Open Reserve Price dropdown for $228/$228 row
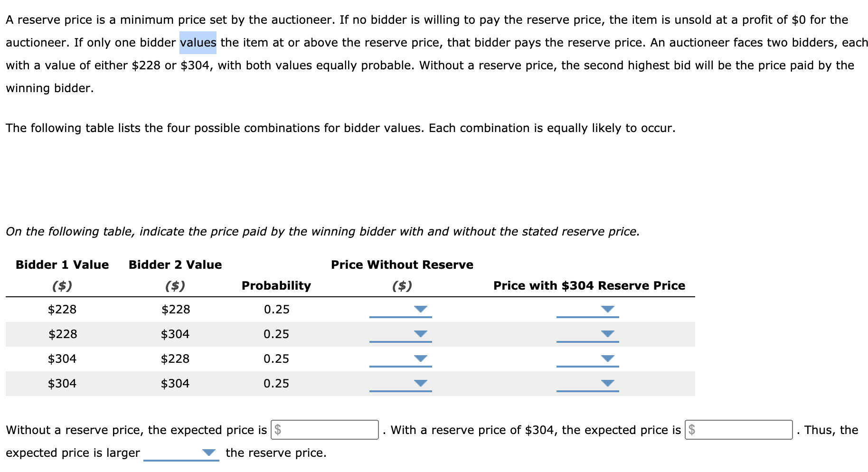This screenshot has height=472, width=868. tap(607, 309)
